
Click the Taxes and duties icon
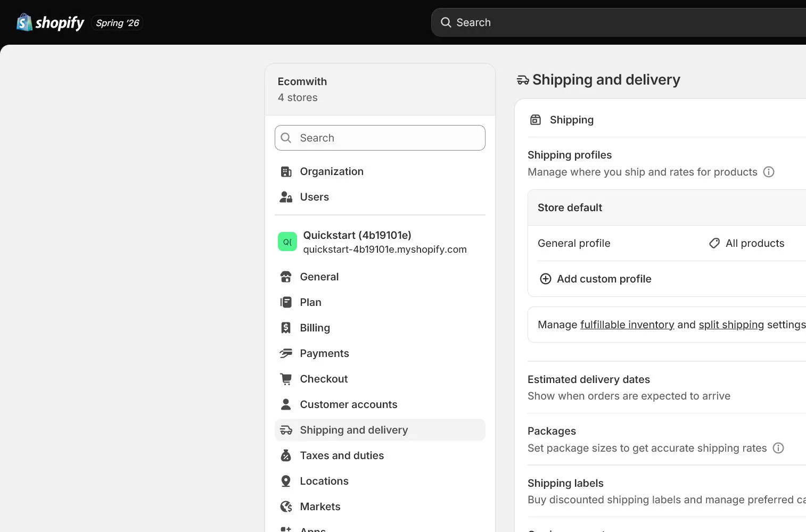coord(286,455)
